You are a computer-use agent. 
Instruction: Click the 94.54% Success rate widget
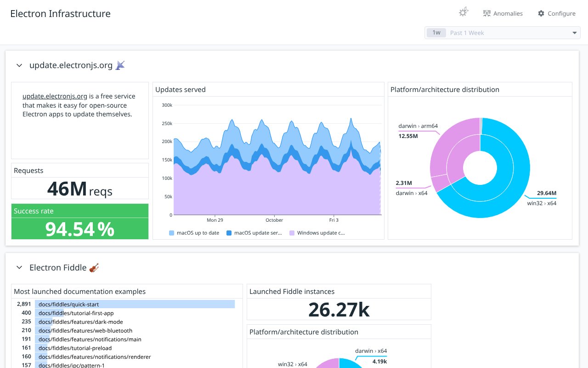80,229
